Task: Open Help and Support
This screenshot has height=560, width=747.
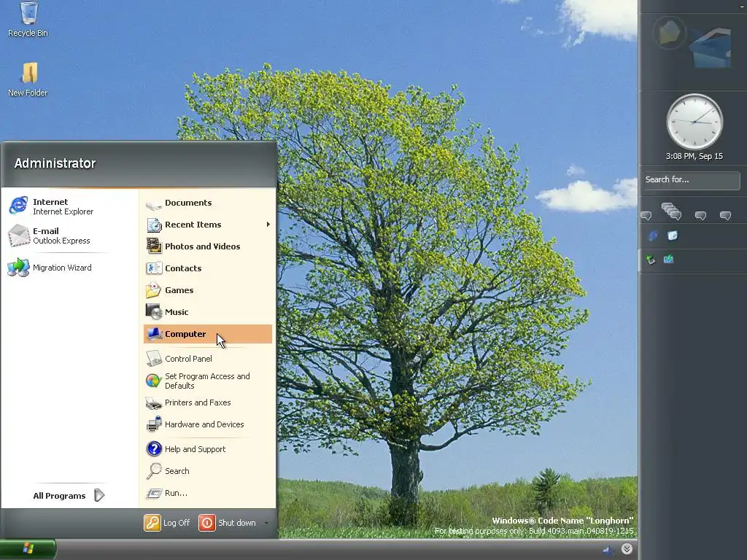Action: pos(186,449)
